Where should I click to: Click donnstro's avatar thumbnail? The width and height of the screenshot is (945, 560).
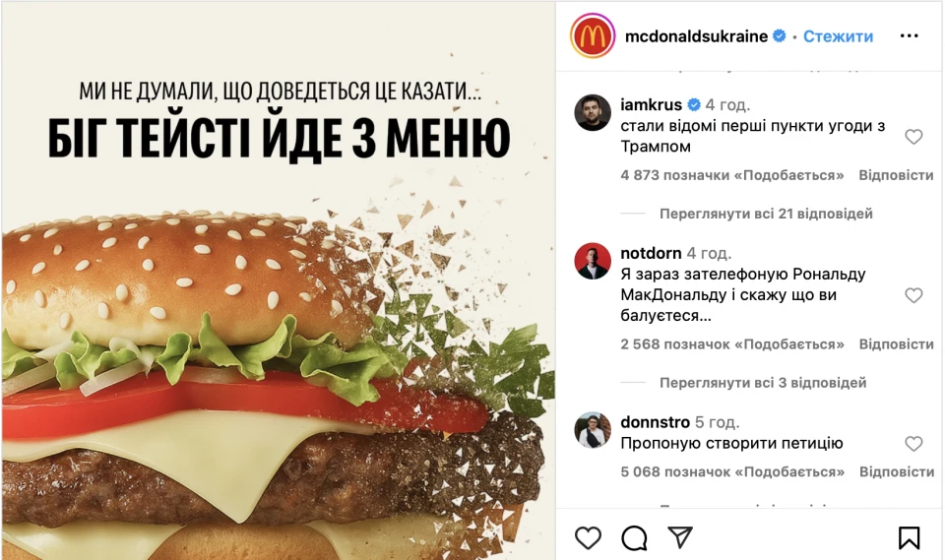tap(593, 430)
